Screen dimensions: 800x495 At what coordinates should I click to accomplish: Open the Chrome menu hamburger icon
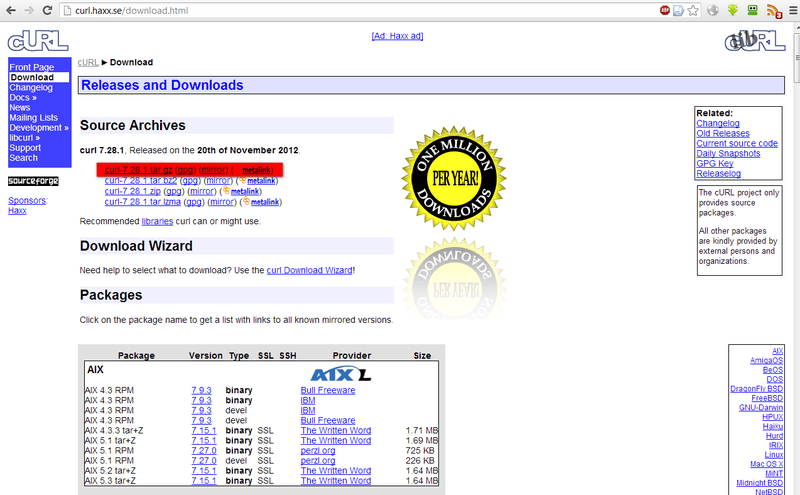tap(793, 10)
